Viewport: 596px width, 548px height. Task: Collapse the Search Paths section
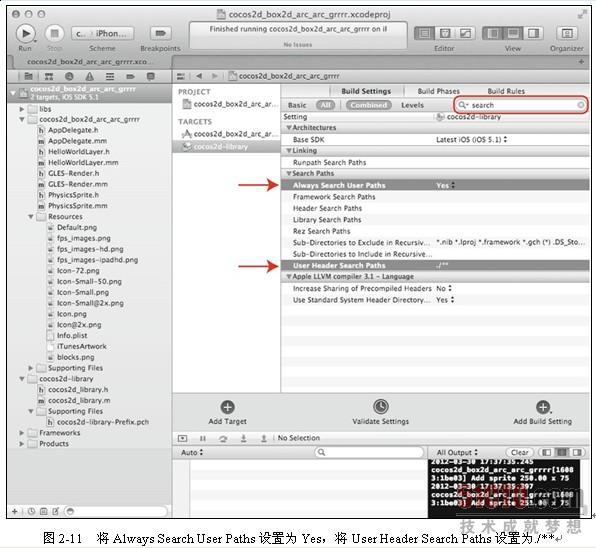[x=289, y=174]
